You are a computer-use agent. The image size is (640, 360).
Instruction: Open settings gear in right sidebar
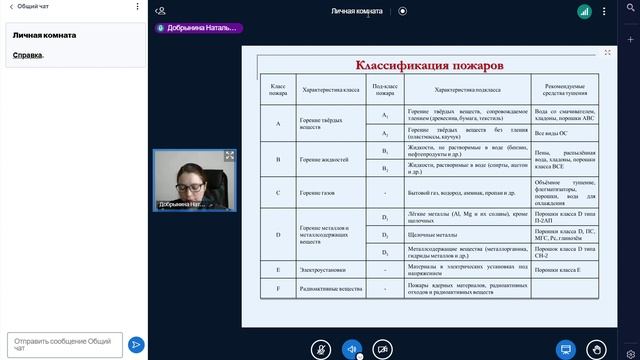tap(631, 354)
